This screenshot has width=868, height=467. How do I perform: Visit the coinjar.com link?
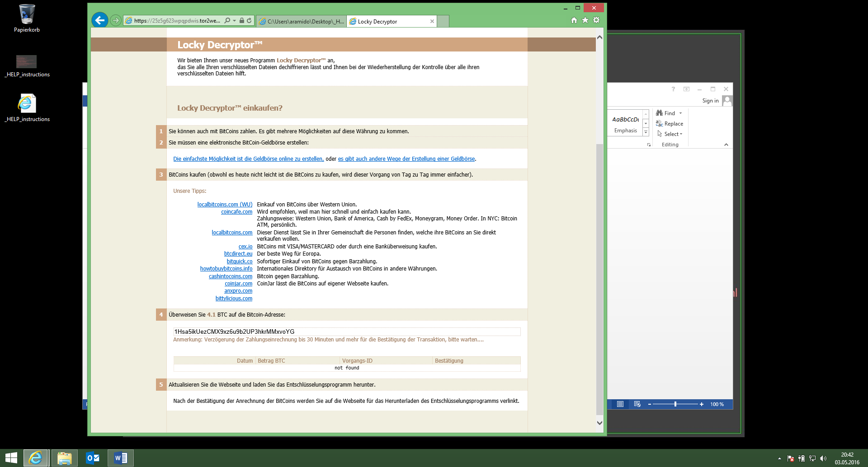pyautogui.click(x=239, y=284)
